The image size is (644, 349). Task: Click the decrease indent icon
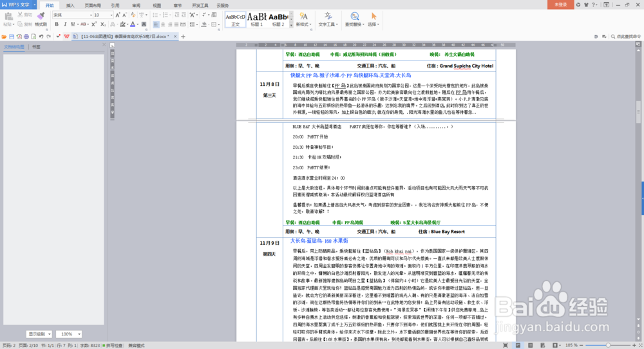(x=176, y=15)
